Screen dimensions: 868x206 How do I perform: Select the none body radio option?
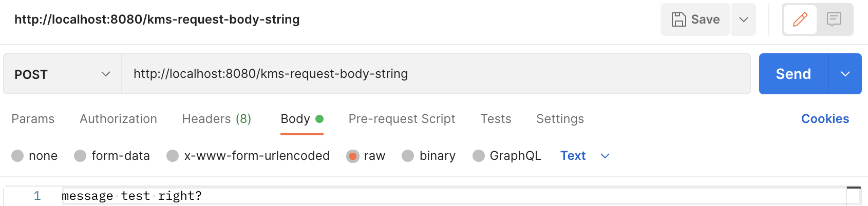tap(17, 156)
